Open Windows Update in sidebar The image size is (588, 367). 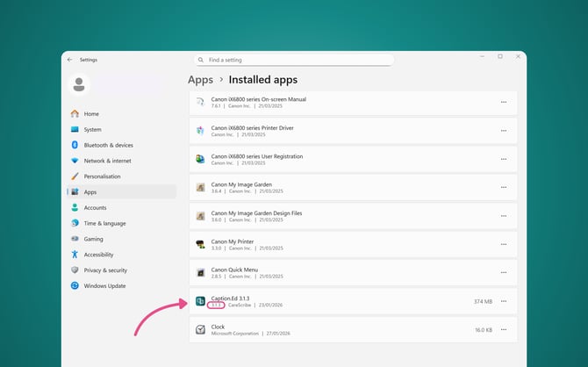pyautogui.click(x=104, y=286)
